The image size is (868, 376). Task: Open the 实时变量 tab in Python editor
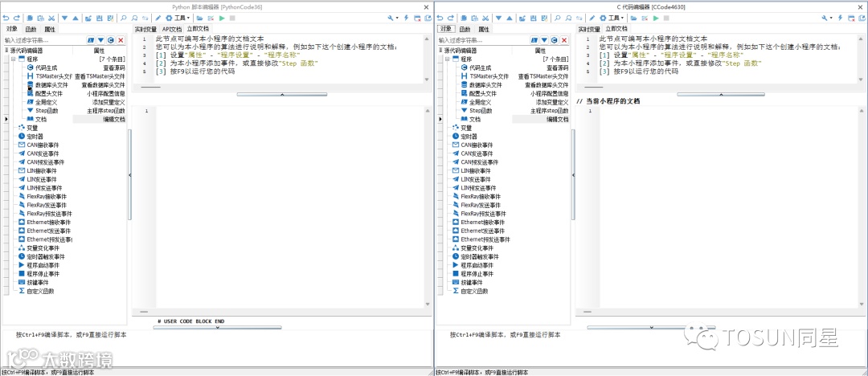pos(145,30)
